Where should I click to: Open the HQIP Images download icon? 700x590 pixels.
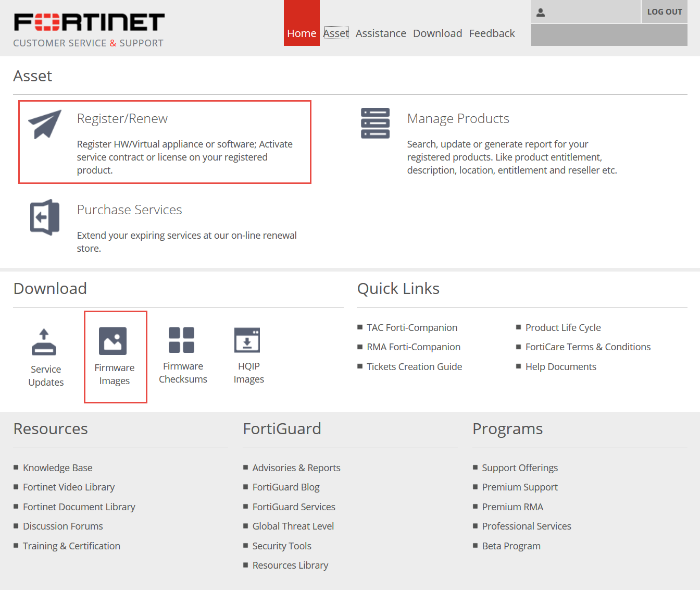coord(248,339)
